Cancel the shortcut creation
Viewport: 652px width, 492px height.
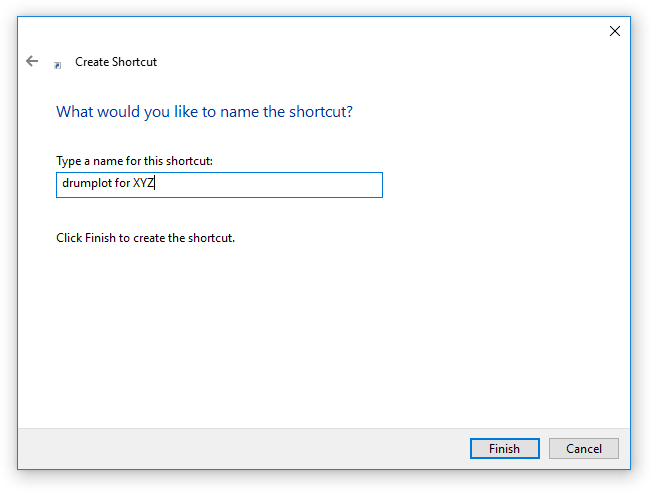(x=583, y=449)
